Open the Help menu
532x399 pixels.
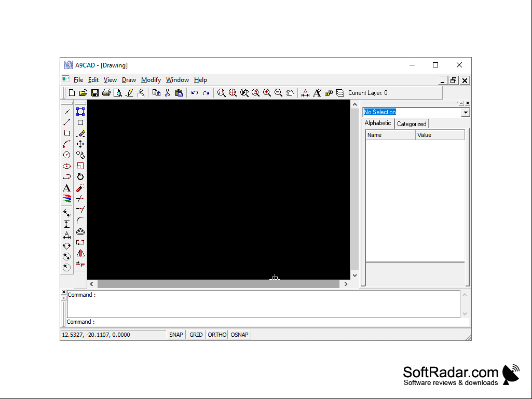click(200, 80)
